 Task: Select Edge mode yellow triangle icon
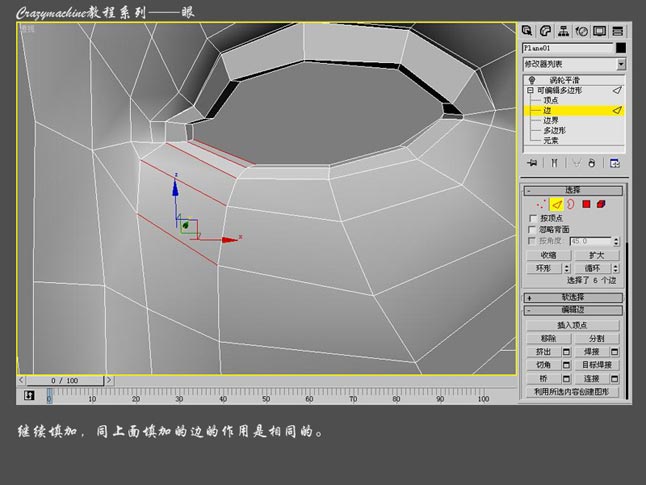pyautogui.click(x=557, y=204)
